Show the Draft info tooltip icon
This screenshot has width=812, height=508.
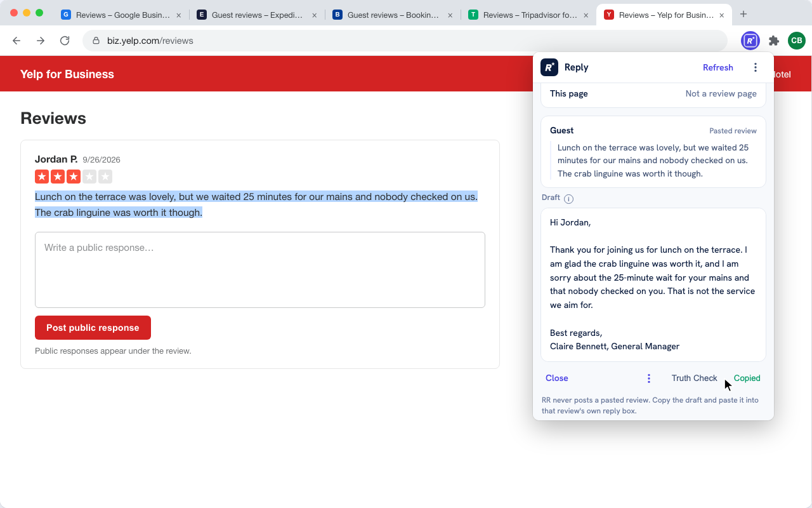pos(568,199)
